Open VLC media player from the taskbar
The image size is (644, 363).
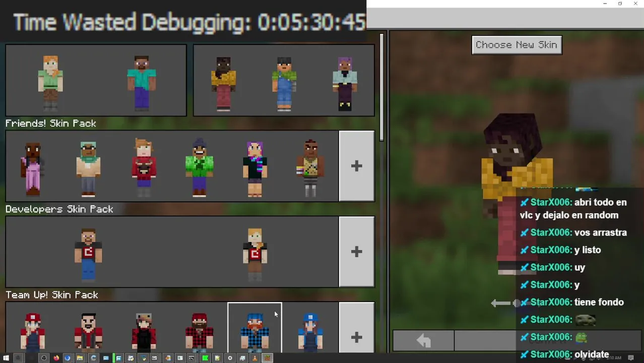[x=254, y=358]
